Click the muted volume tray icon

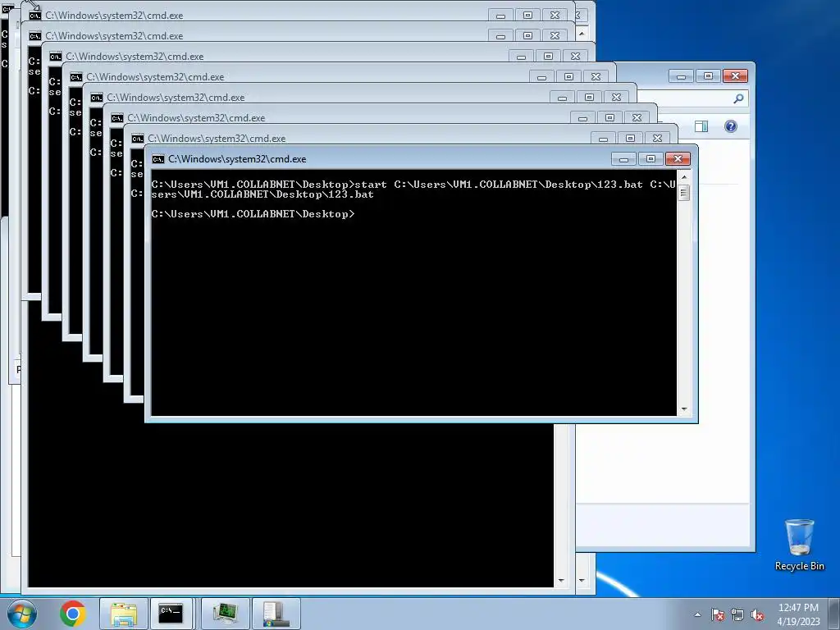click(757, 614)
